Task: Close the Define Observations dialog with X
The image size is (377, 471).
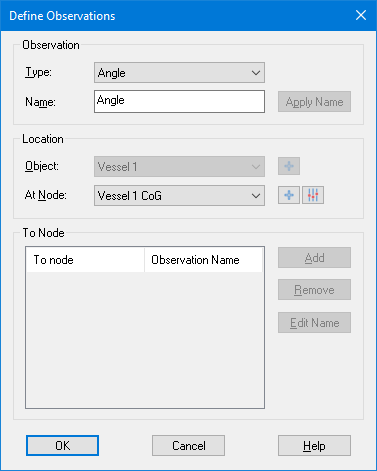Action: coord(361,15)
